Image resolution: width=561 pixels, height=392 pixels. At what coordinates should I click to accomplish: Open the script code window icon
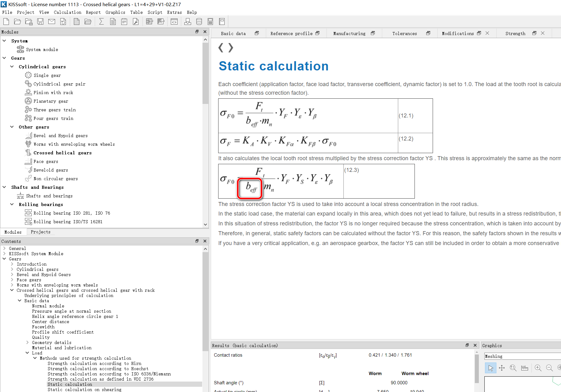tap(174, 22)
